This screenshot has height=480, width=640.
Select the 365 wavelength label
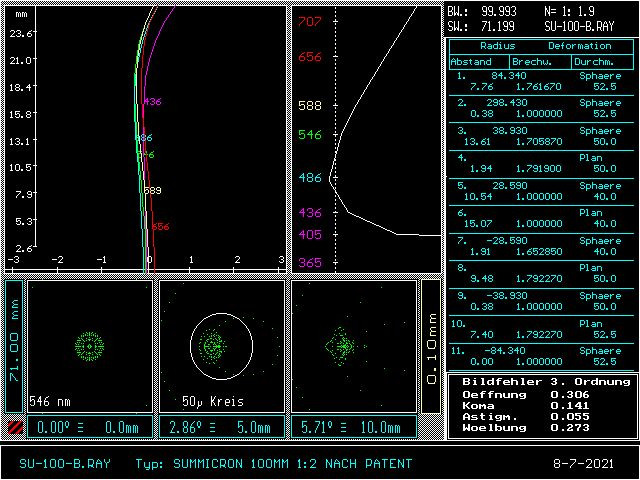pyautogui.click(x=310, y=262)
